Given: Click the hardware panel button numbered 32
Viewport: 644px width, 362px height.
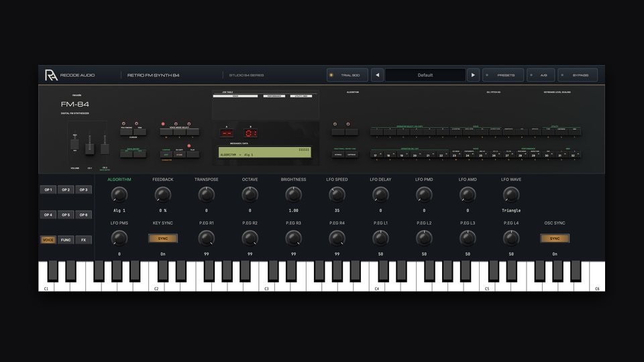Looking at the screenshot, I should tap(574, 155).
